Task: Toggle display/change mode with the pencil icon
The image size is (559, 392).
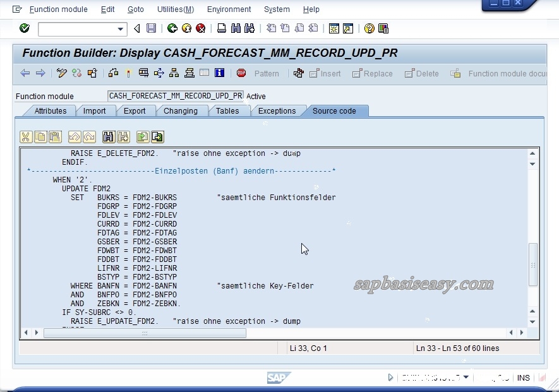Action: tap(61, 73)
